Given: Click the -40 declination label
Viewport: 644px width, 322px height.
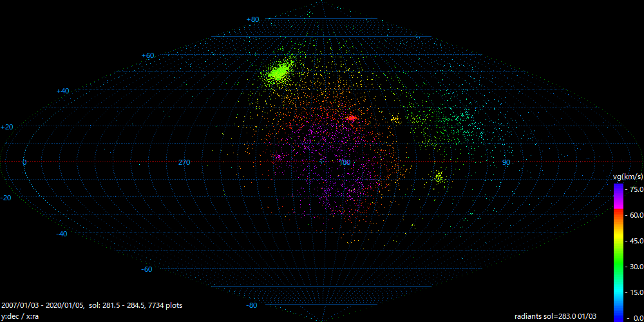Looking at the screenshot, I should click(61, 234).
